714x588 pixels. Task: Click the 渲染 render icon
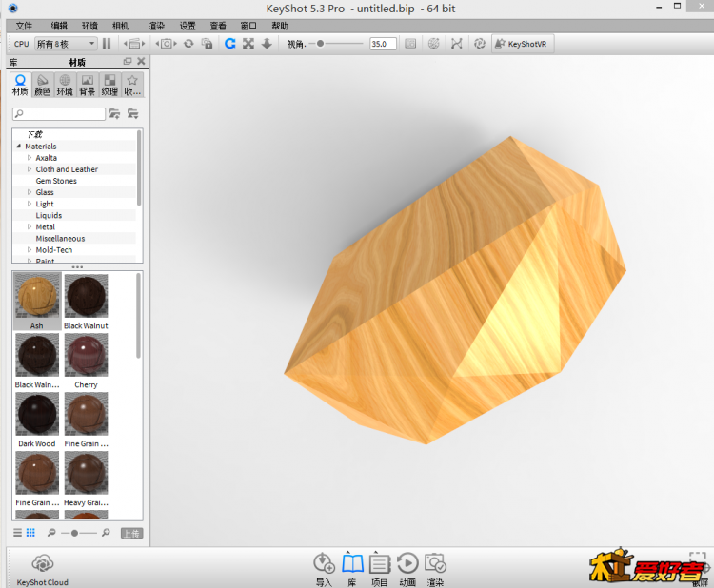(x=435, y=568)
